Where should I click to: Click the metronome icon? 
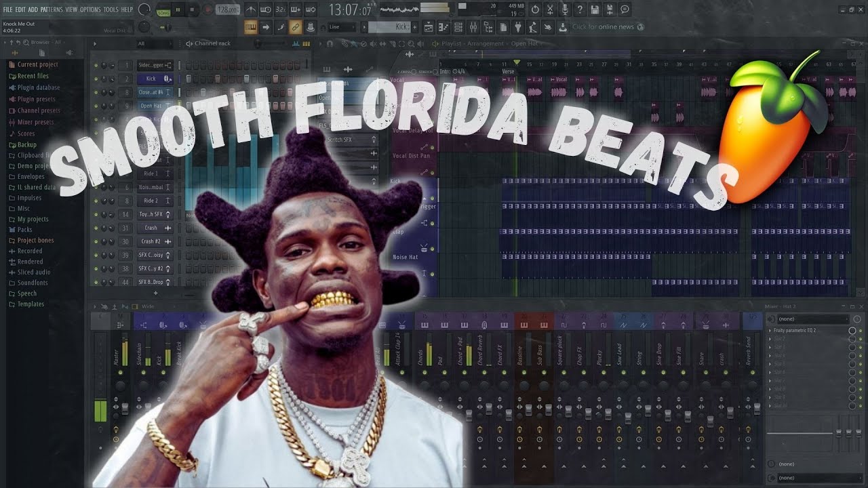[251, 9]
